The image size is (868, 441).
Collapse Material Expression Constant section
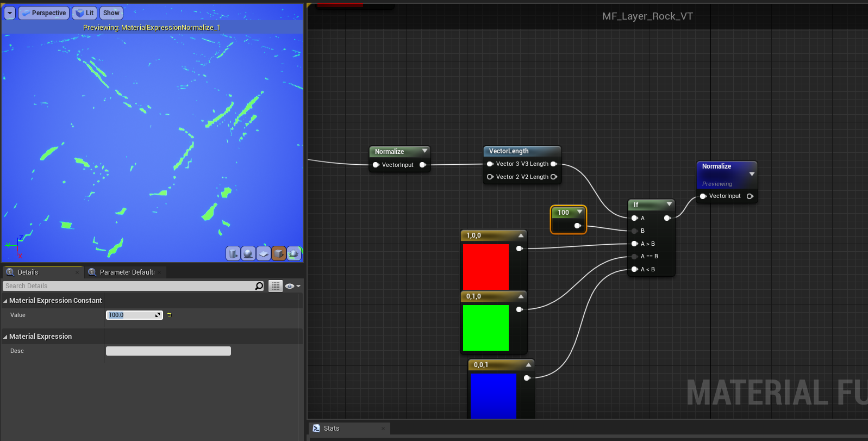pyautogui.click(x=5, y=301)
